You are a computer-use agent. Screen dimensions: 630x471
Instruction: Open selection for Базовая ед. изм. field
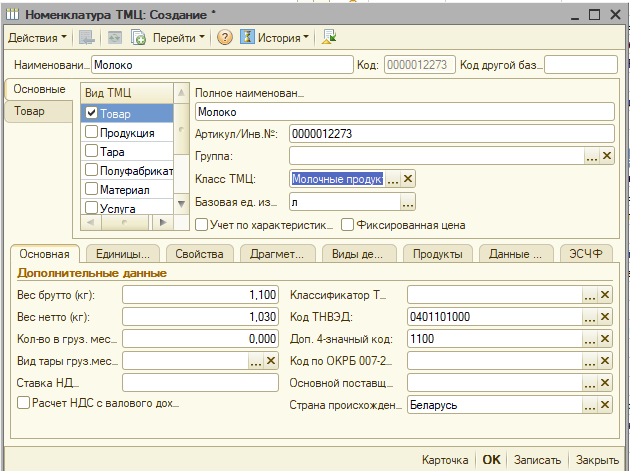(407, 202)
